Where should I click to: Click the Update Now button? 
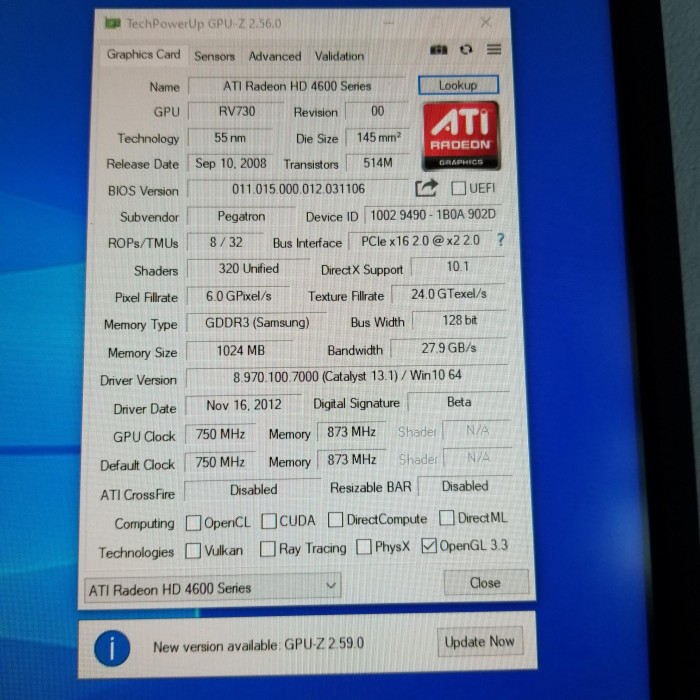point(479,642)
